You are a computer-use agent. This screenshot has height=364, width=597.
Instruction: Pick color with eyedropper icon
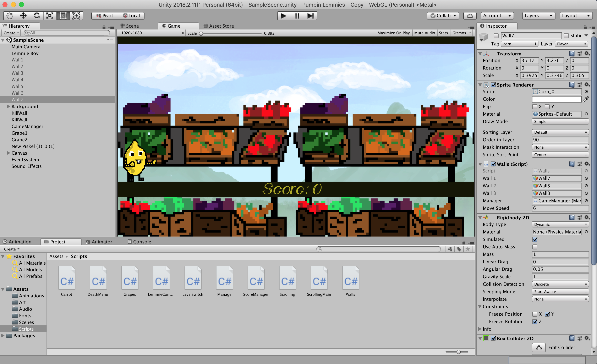click(586, 99)
